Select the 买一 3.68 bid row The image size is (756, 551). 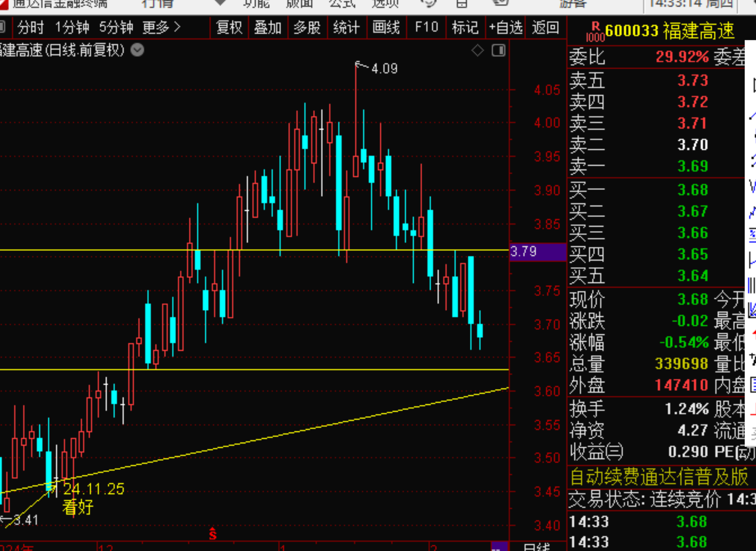[656, 190]
